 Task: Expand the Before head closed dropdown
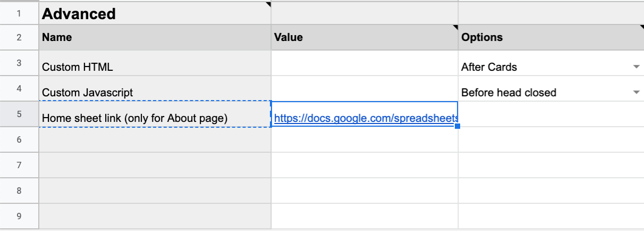click(636, 93)
